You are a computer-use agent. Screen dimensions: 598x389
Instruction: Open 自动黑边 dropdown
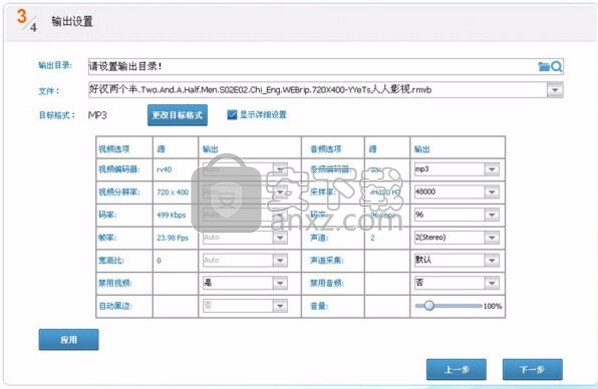click(x=280, y=306)
